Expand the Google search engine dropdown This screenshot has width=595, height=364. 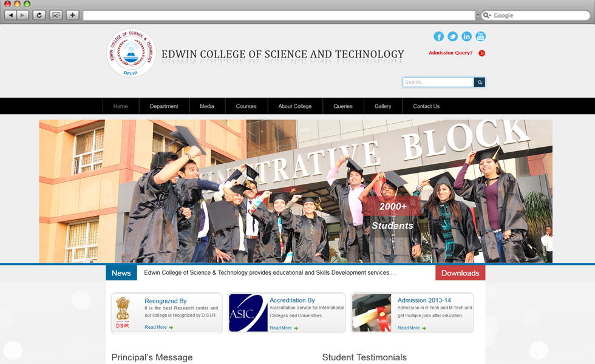486,15
